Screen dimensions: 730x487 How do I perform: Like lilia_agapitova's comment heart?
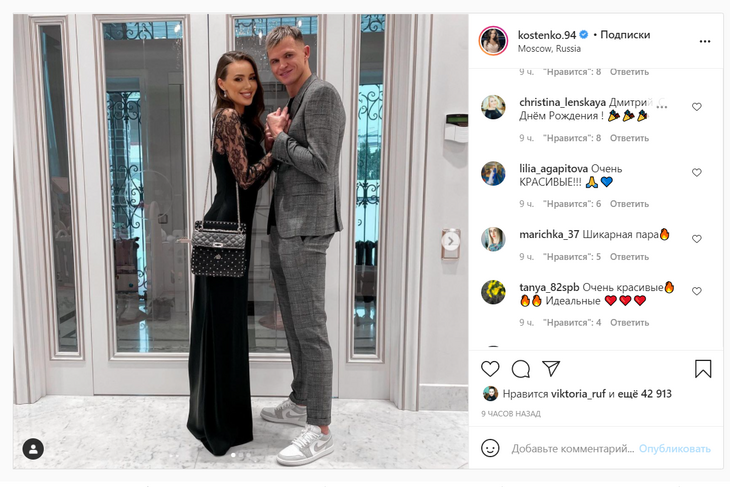[x=696, y=172]
